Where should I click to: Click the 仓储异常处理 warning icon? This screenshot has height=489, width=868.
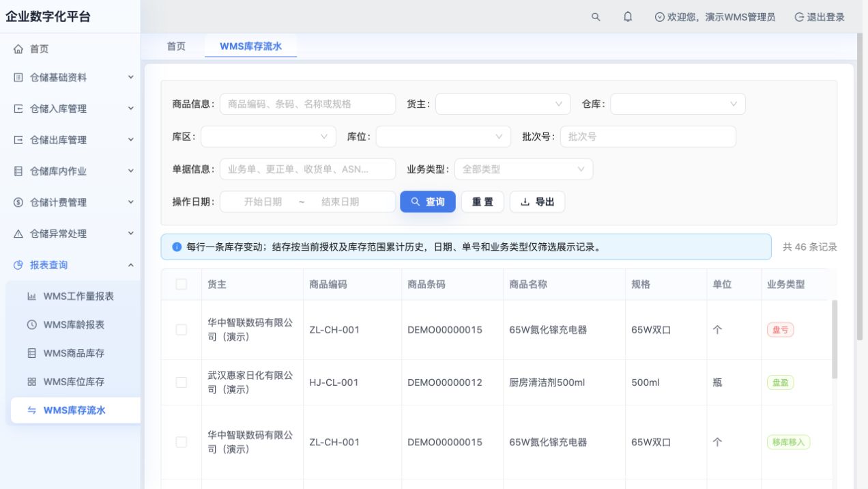tap(18, 234)
